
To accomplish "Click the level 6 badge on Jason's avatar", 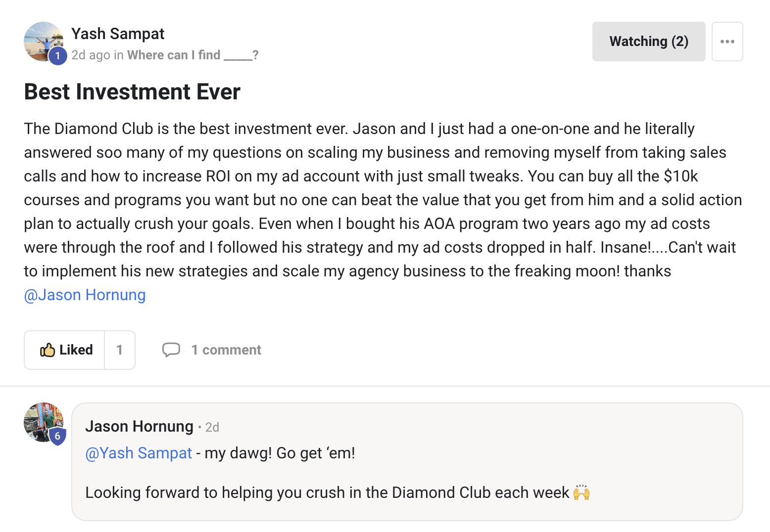I will (x=58, y=436).
